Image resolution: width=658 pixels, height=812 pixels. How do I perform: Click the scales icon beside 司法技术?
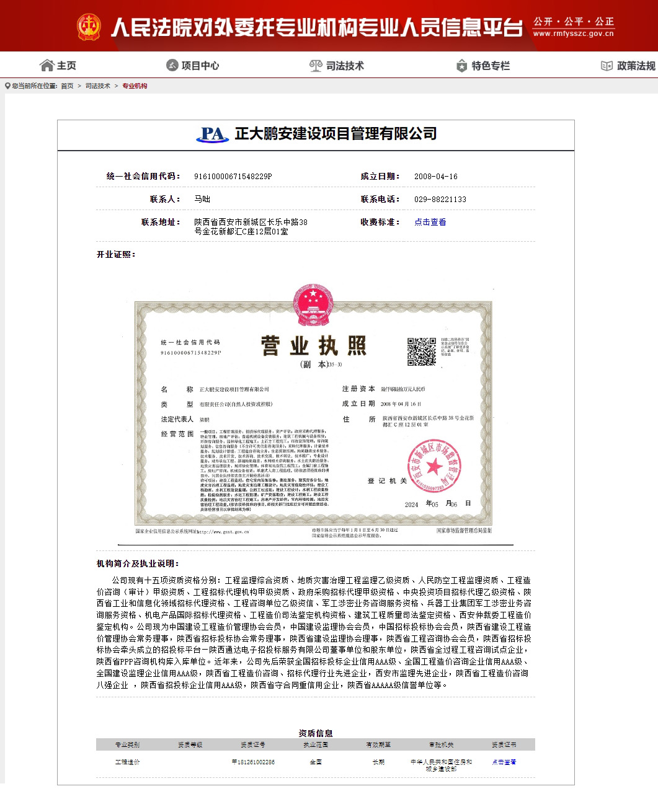tap(316, 66)
